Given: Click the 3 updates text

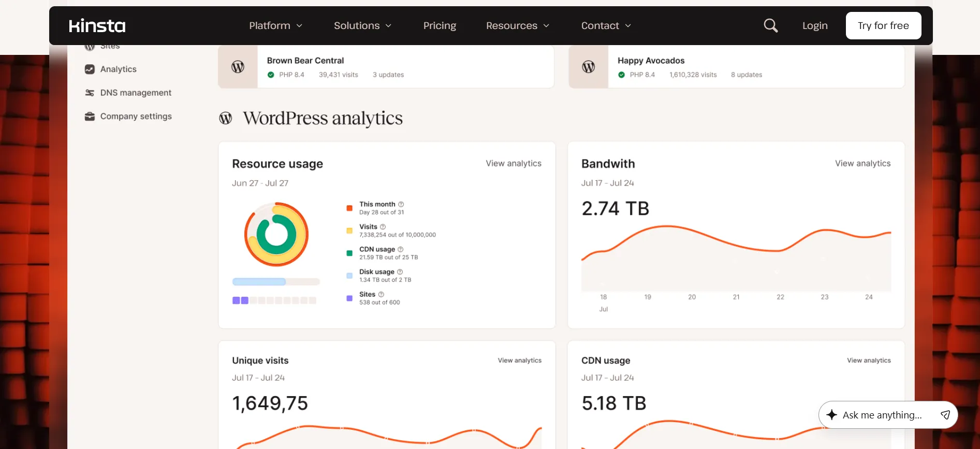Looking at the screenshot, I should tap(388, 75).
